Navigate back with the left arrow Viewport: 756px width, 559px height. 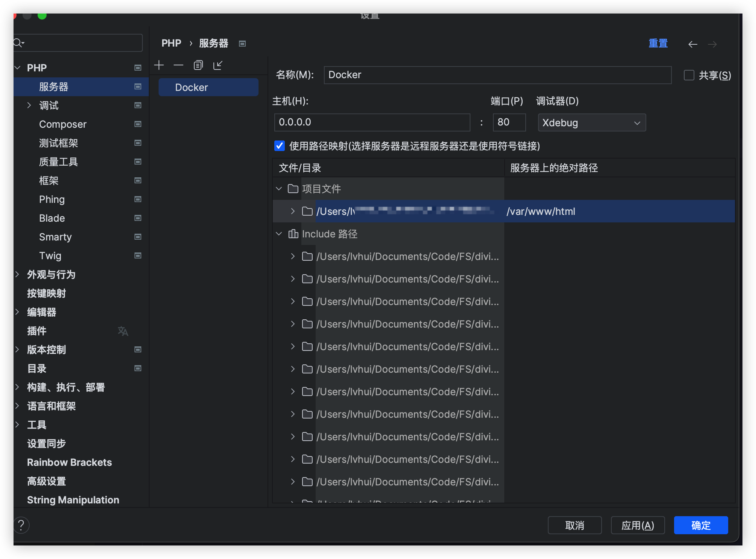coord(692,44)
